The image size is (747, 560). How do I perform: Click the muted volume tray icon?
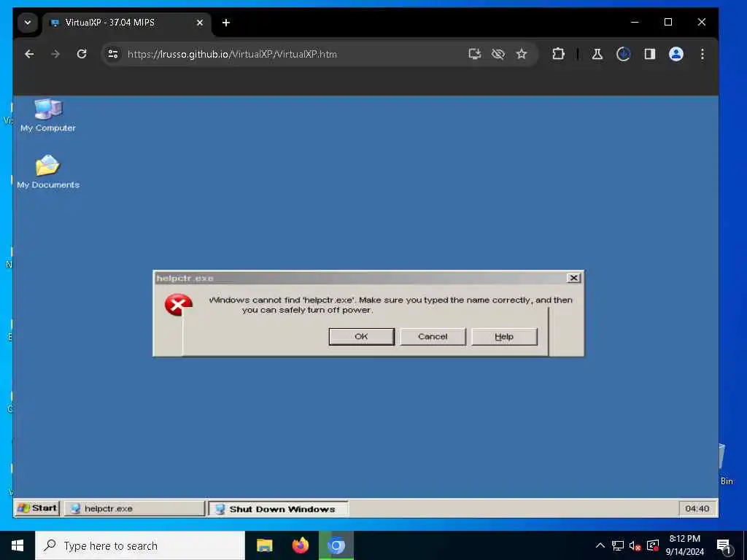click(x=635, y=545)
